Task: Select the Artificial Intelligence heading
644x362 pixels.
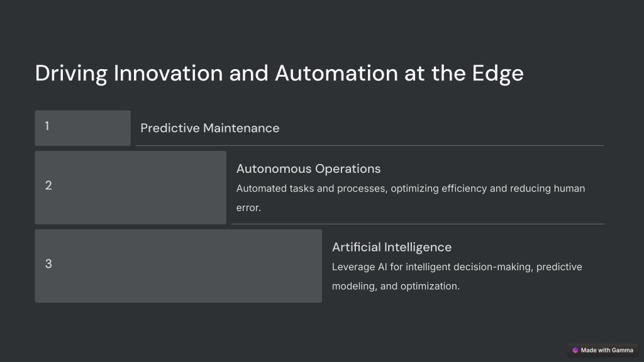Action: coord(392,247)
